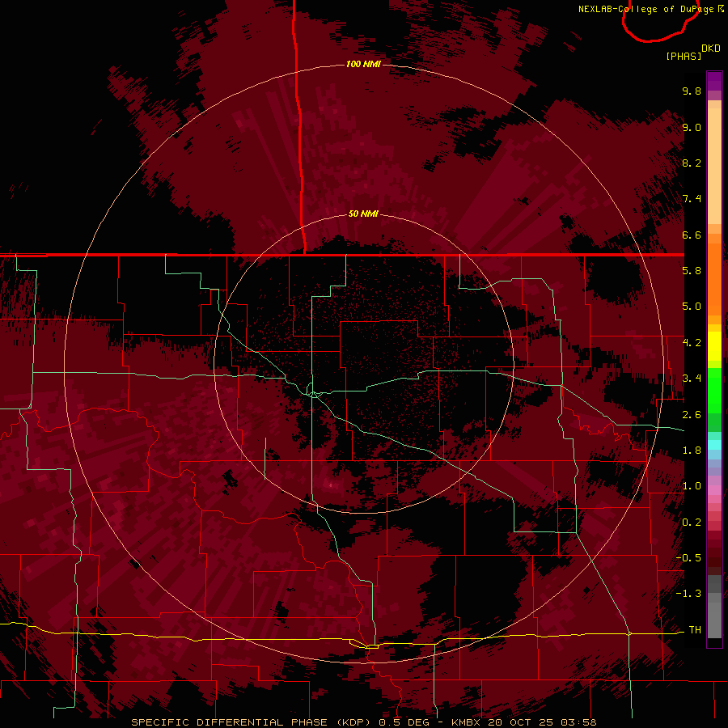Click the 20 OCT 25 date text
728x728 pixels.
522,722
